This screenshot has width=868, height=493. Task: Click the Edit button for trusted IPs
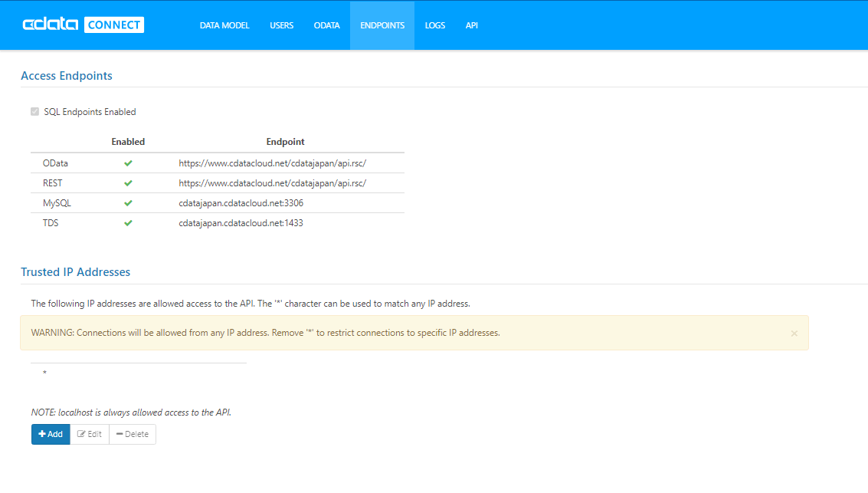coord(90,434)
